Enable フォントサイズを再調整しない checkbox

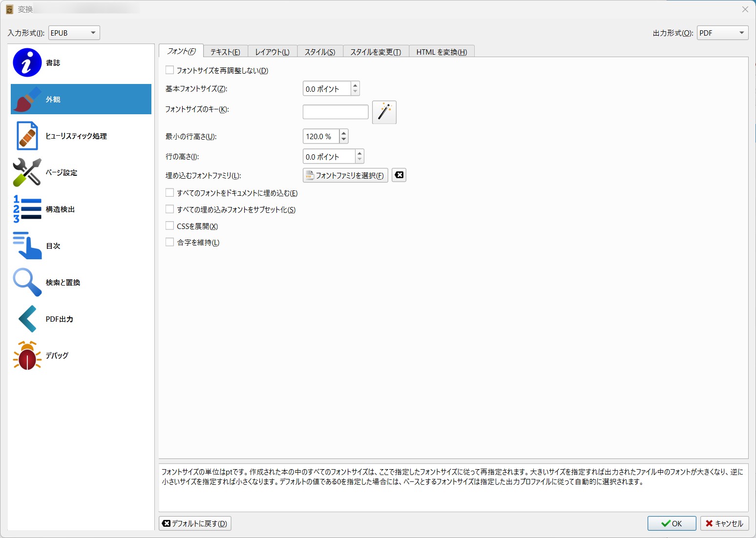point(170,70)
